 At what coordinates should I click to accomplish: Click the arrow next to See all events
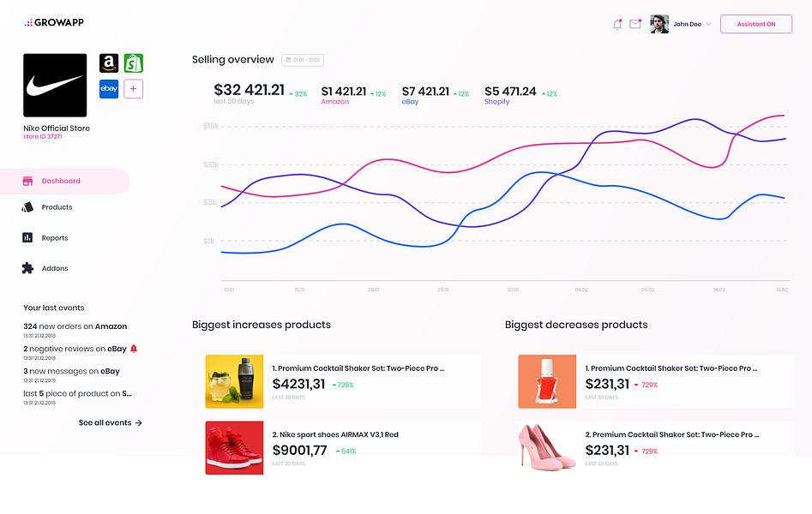pyautogui.click(x=138, y=423)
